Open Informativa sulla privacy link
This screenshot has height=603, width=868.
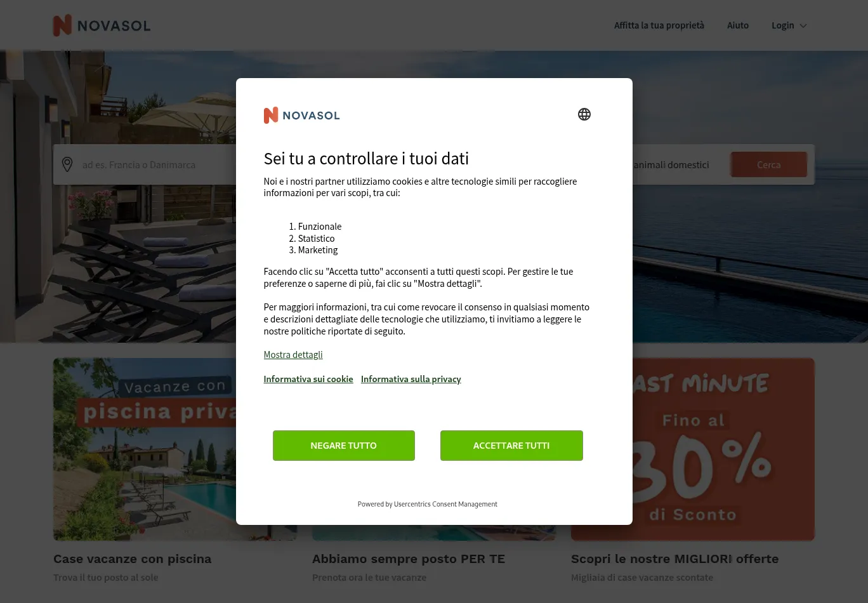coord(411,379)
